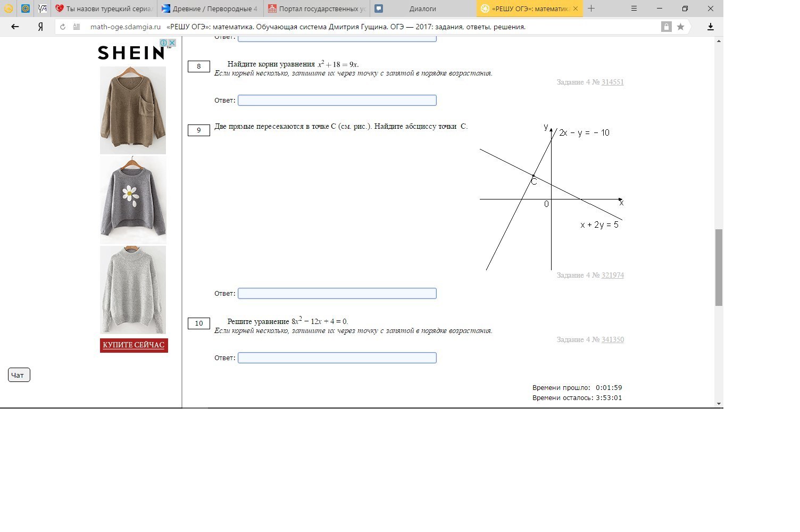The height and width of the screenshot is (532, 800).
Task: Click the page vertical scrollbar thumb
Action: point(719,268)
